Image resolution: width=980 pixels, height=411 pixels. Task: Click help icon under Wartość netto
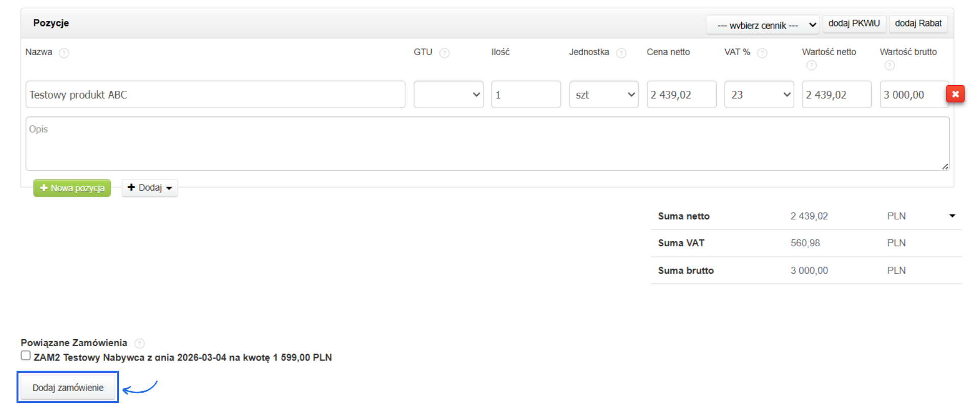tap(811, 65)
